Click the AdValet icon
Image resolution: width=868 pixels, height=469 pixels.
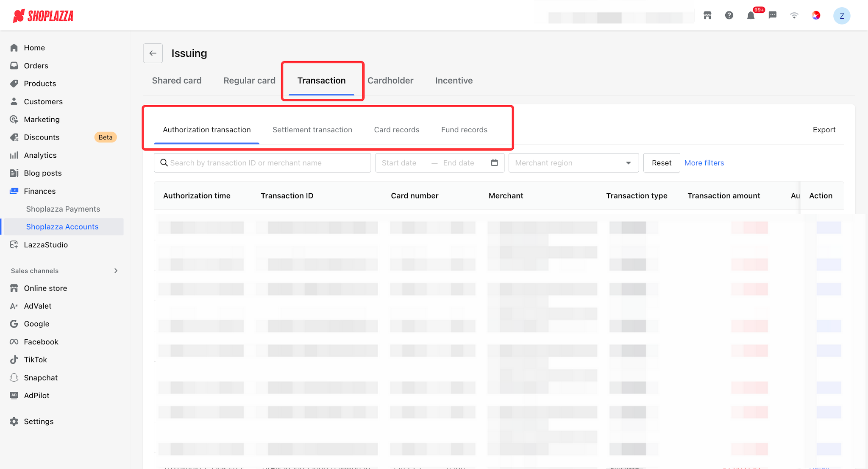[14, 306]
